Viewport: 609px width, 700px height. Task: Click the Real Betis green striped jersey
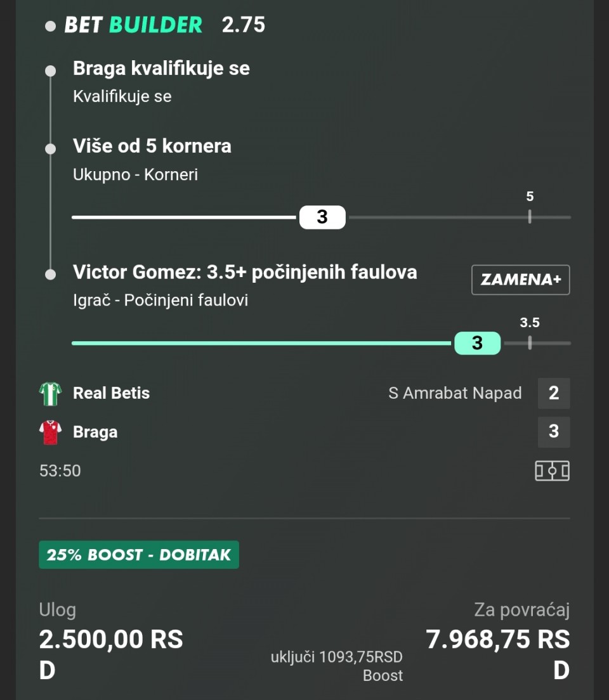pos(50,393)
